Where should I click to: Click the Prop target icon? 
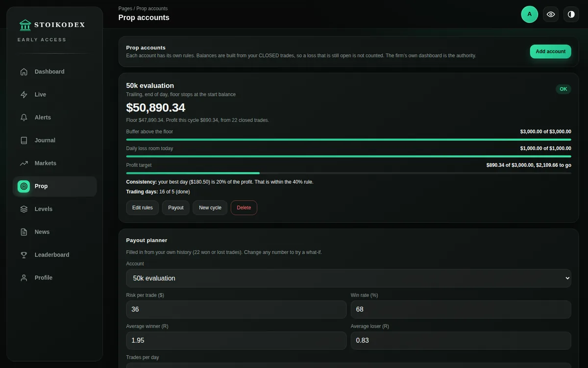coord(24,186)
